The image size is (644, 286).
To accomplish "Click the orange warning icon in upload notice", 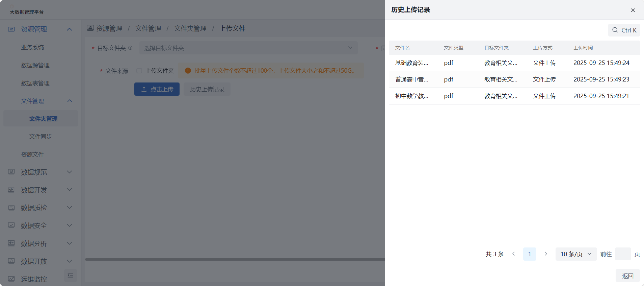I will pos(188,71).
